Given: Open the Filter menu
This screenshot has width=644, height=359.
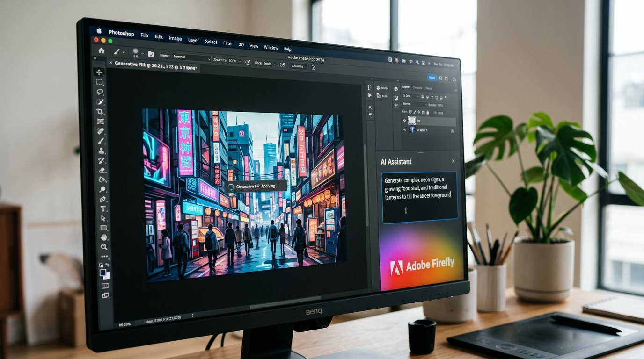Looking at the screenshot, I should [228, 43].
